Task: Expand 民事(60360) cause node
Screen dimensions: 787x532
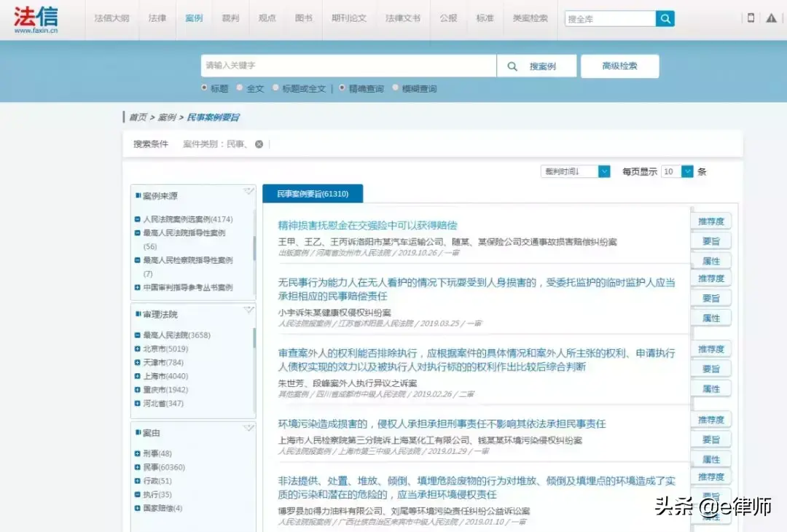Action: click(138, 467)
